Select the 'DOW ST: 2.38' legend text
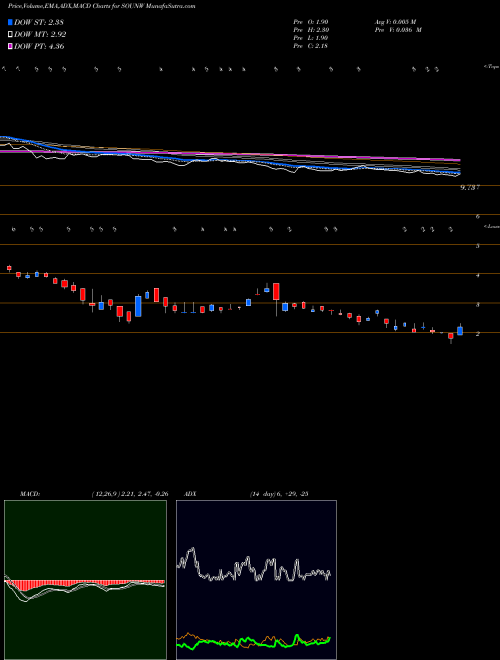Image resolution: width=500 pixels, height=660 pixels. [39, 22]
